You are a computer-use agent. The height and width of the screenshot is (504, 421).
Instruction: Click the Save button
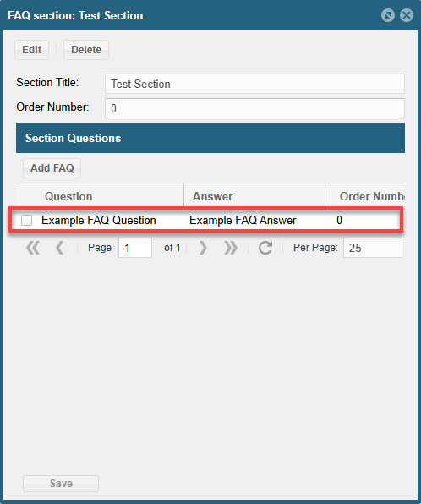coord(61,484)
